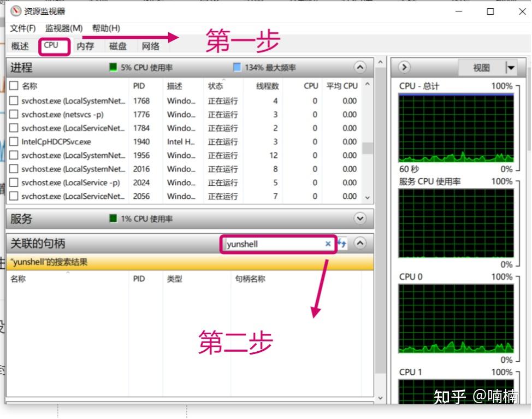Check svchost.exe with PID 2056
Viewport: 532px width, 419px height.
coord(14,196)
